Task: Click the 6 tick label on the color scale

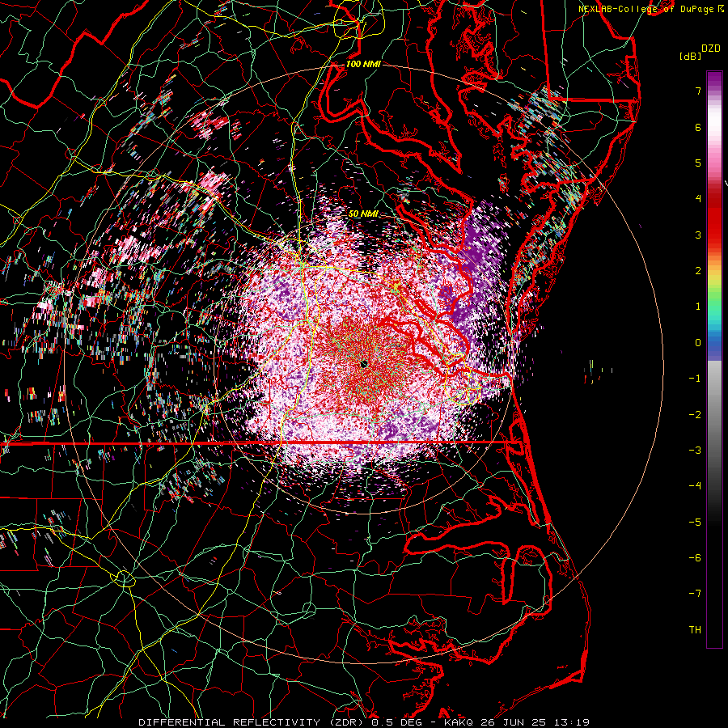Action: point(698,127)
